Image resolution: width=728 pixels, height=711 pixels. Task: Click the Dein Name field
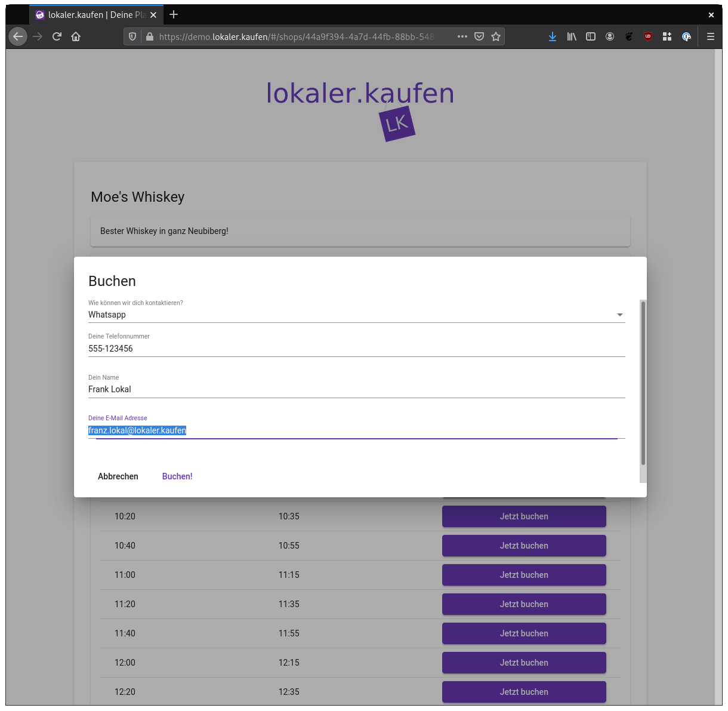coord(357,389)
